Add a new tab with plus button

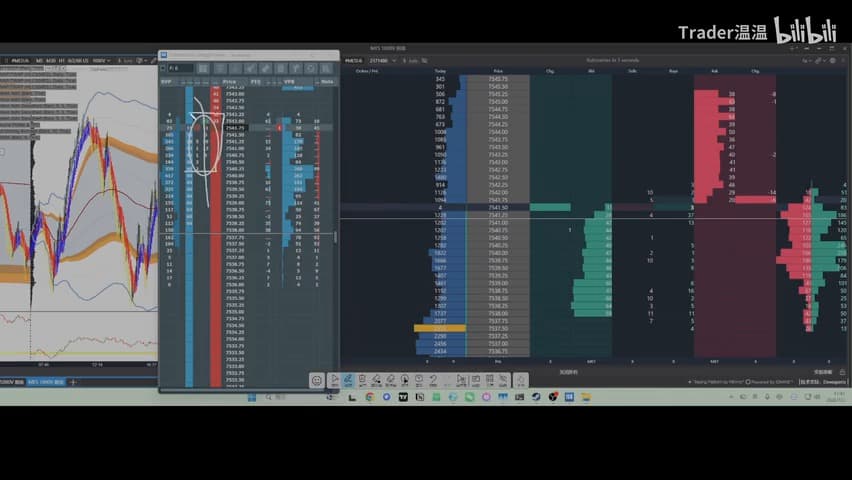tap(73, 382)
